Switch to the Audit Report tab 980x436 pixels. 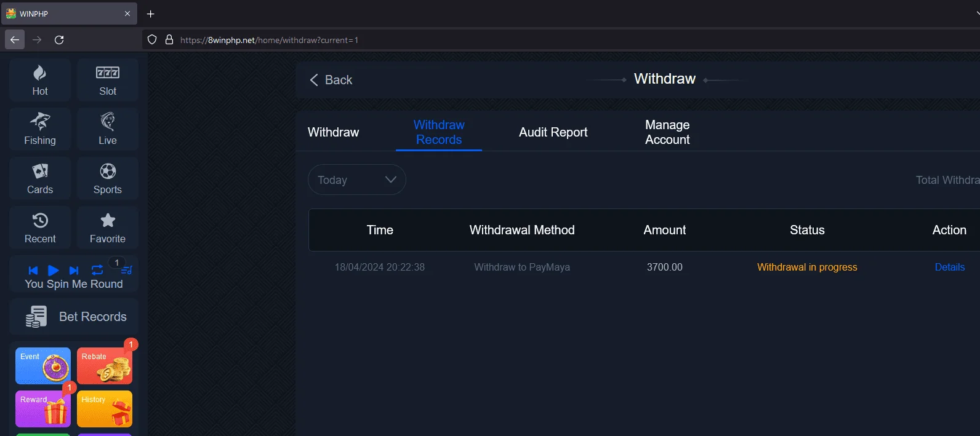tap(553, 132)
